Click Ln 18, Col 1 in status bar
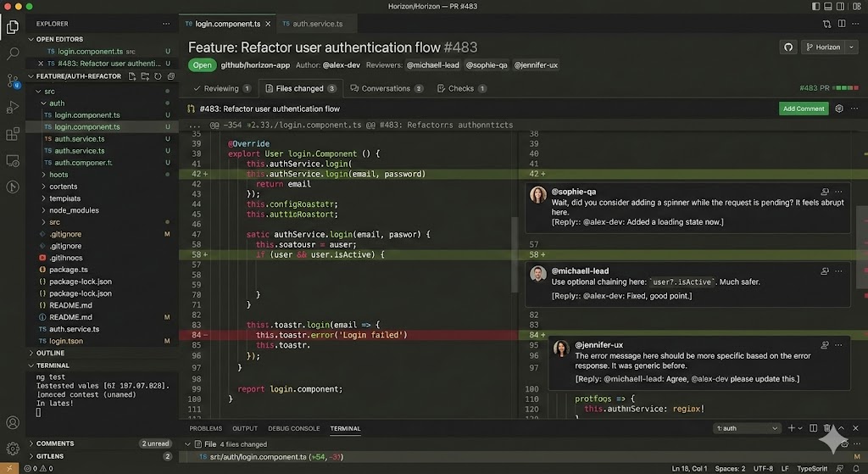The height and width of the screenshot is (474, 868). pos(689,468)
